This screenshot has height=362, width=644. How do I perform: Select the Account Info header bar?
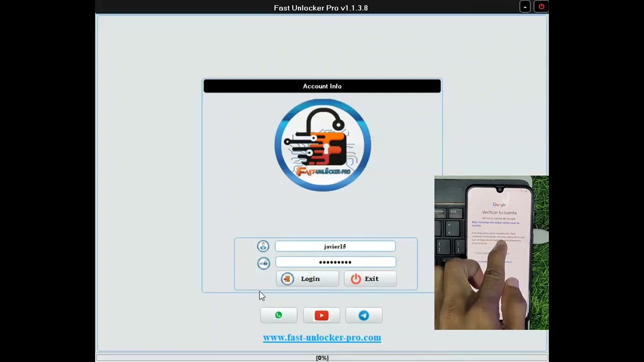(322, 86)
